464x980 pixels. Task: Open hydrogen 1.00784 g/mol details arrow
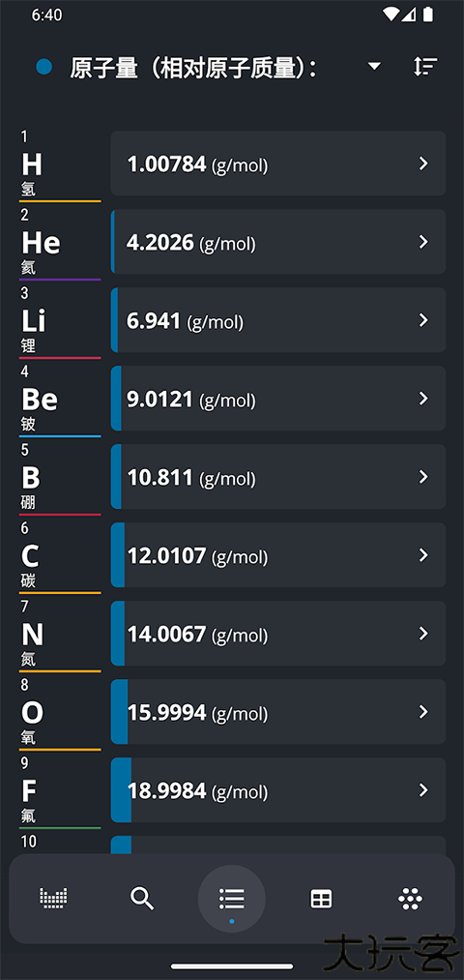tap(423, 163)
